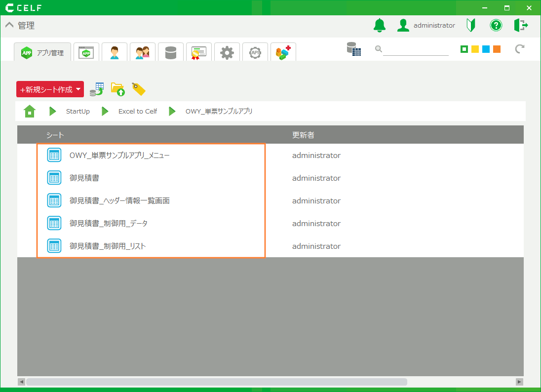Switch to the user management tab
Screen dimensions: 541x392
(x=115, y=52)
